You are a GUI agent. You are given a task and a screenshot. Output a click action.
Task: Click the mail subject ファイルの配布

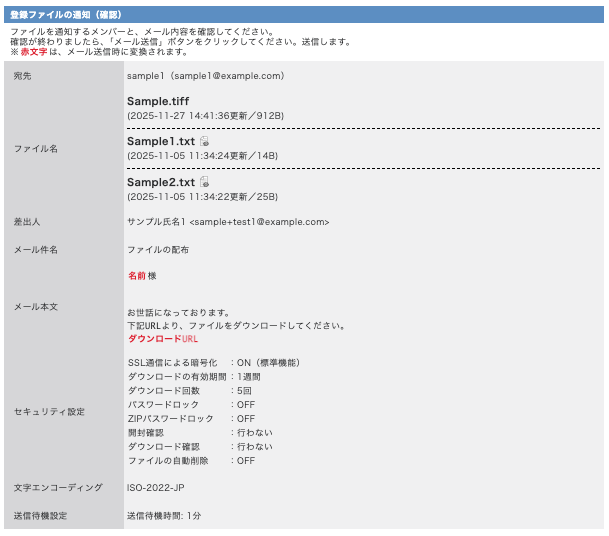tap(158, 250)
